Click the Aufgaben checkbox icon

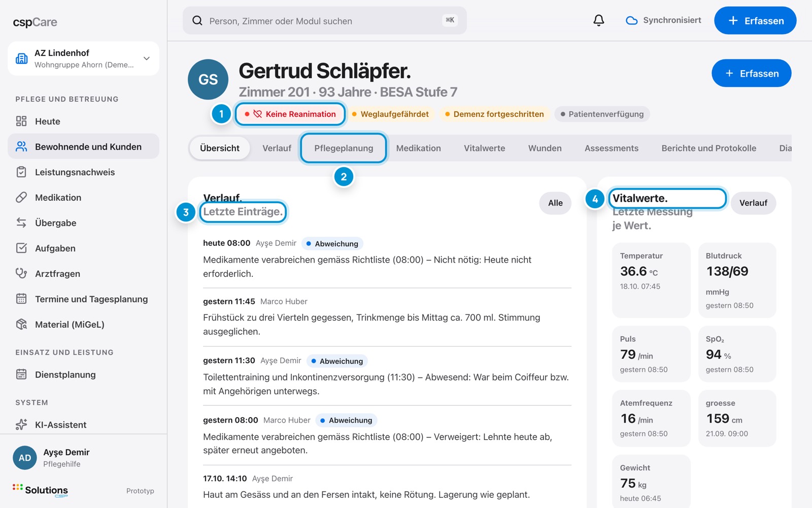(x=21, y=248)
